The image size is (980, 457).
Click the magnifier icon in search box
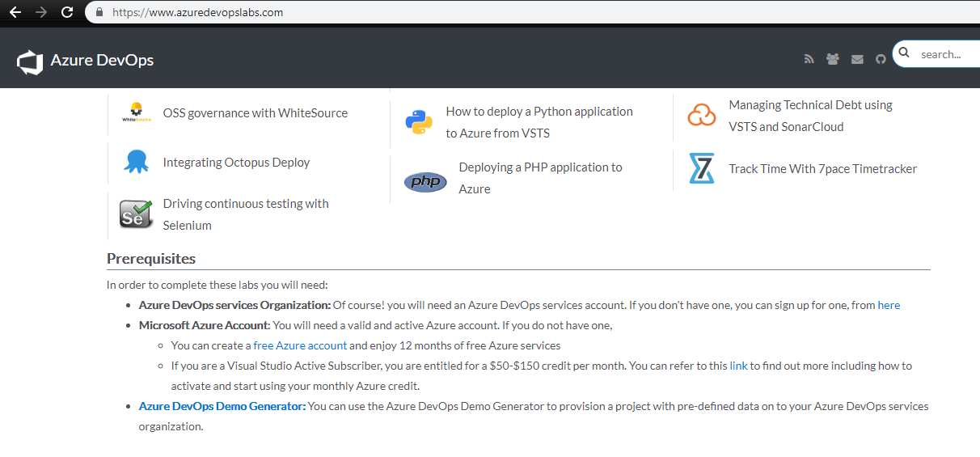(x=905, y=53)
